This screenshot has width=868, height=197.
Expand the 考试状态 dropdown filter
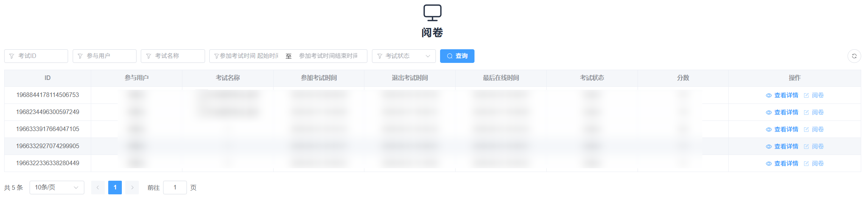point(403,56)
